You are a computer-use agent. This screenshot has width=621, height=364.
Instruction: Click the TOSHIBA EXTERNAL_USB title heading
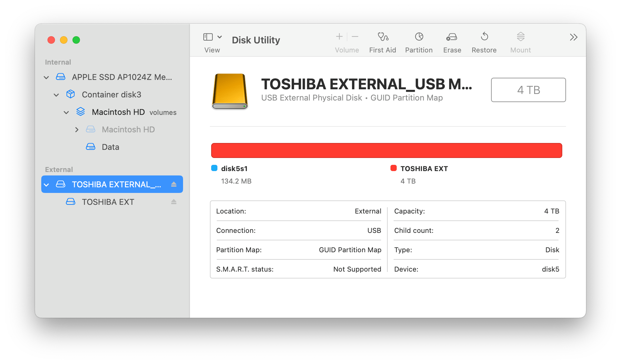(x=367, y=84)
